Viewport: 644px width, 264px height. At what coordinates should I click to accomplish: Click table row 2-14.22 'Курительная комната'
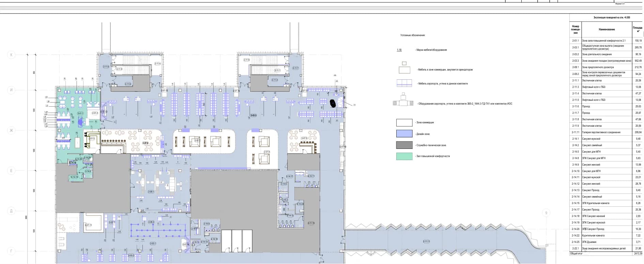click(x=606, y=235)
